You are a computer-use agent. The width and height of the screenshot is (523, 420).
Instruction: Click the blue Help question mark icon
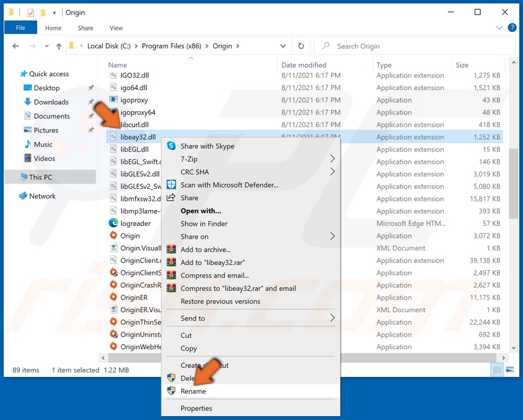(x=512, y=28)
